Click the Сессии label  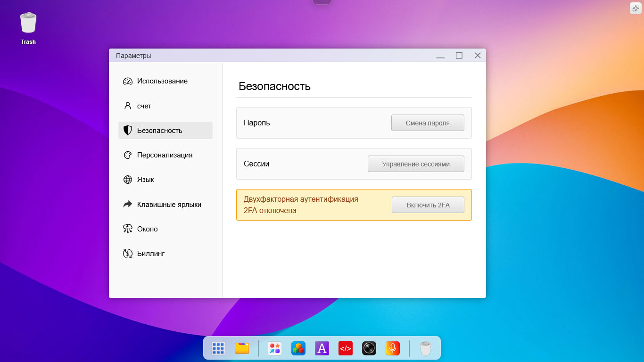[256, 164]
